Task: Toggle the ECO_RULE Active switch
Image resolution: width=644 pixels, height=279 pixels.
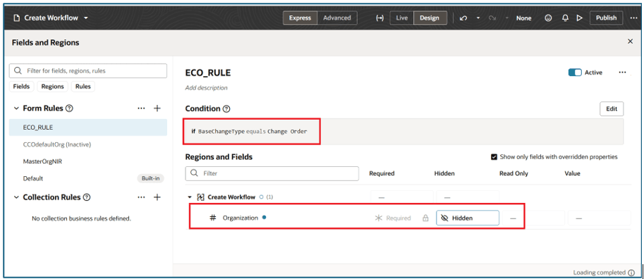Action: (575, 73)
